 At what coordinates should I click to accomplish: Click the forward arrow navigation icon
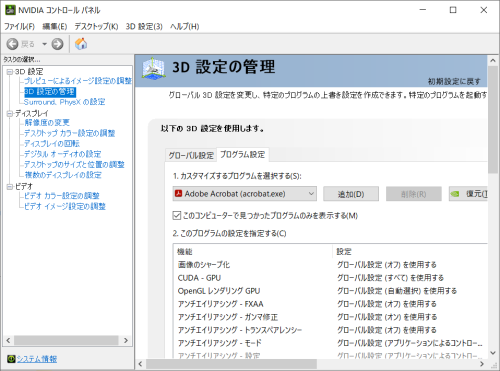point(57,44)
